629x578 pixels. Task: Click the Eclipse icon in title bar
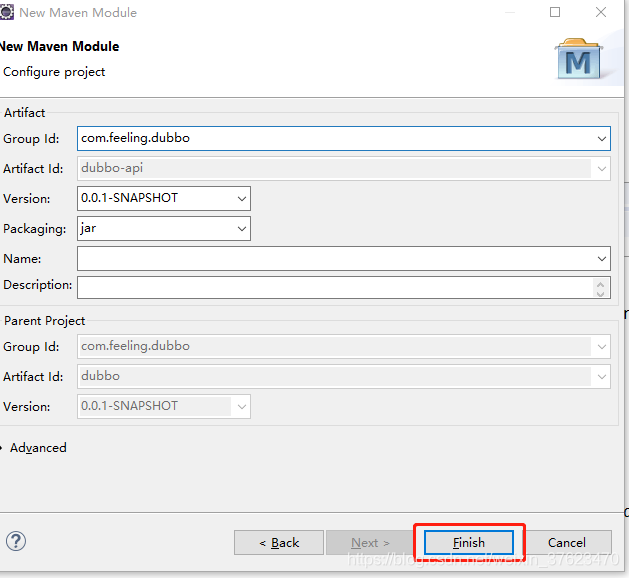tap(6, 12)
